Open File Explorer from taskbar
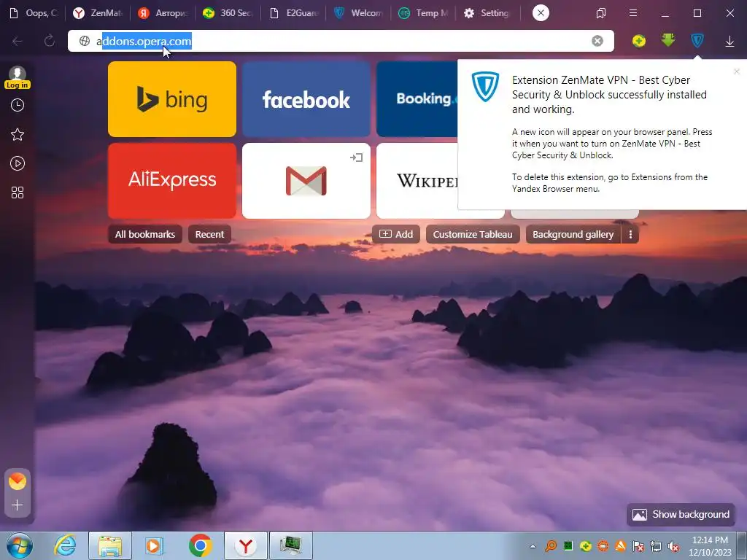The height and width of the screenshot is (560, 747). 110,545
